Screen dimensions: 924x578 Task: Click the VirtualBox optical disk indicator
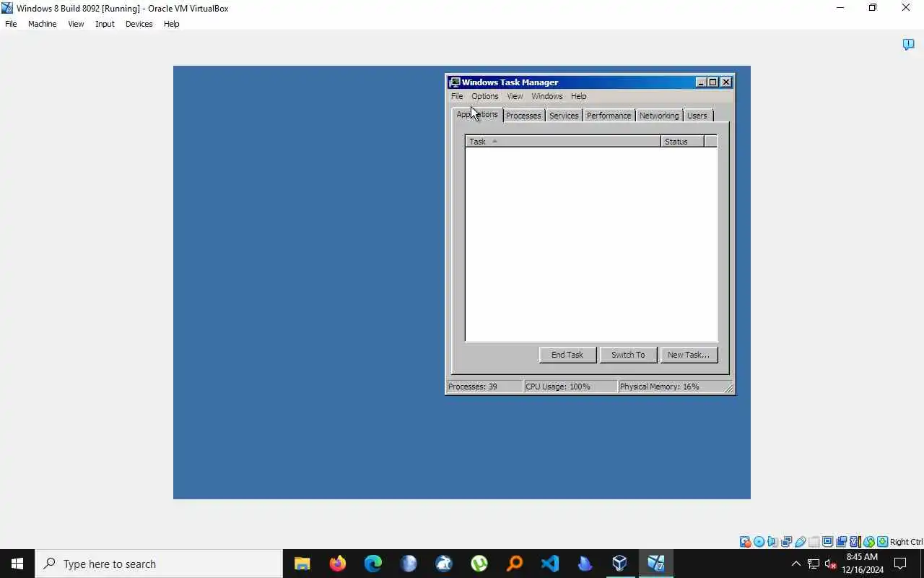point(759,542)
